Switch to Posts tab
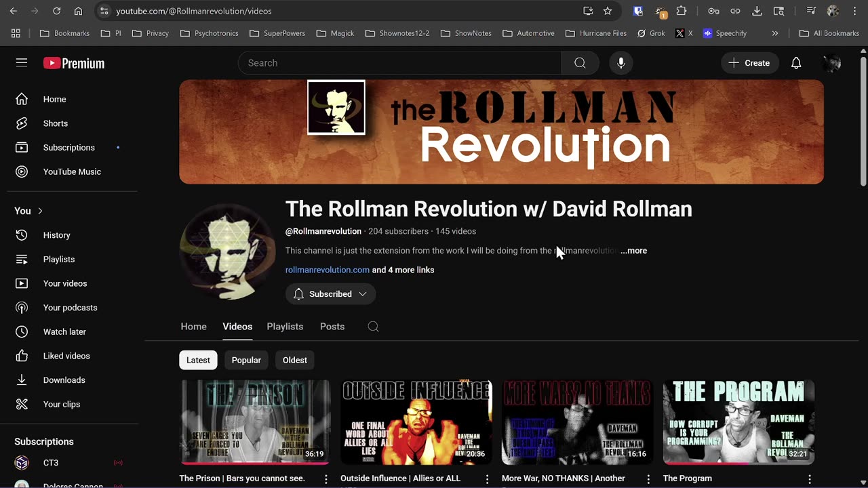 click(332, 327)
